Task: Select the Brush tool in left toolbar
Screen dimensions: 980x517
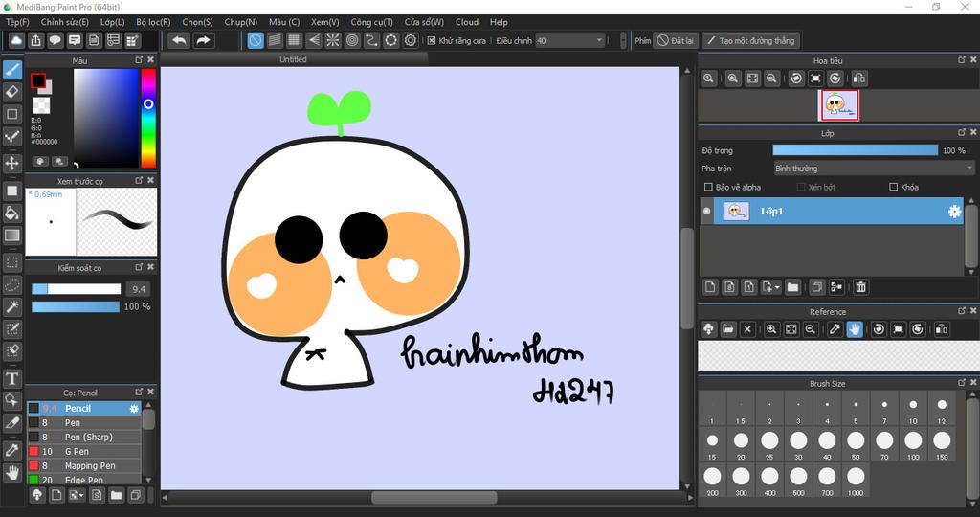Action: (11, 69)
